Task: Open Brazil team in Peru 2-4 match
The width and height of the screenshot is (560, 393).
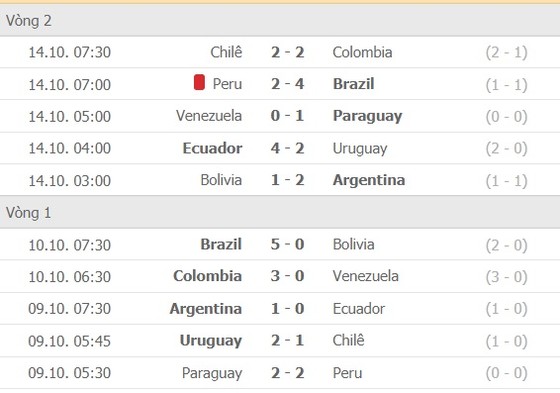Action: tap(354, 84)
